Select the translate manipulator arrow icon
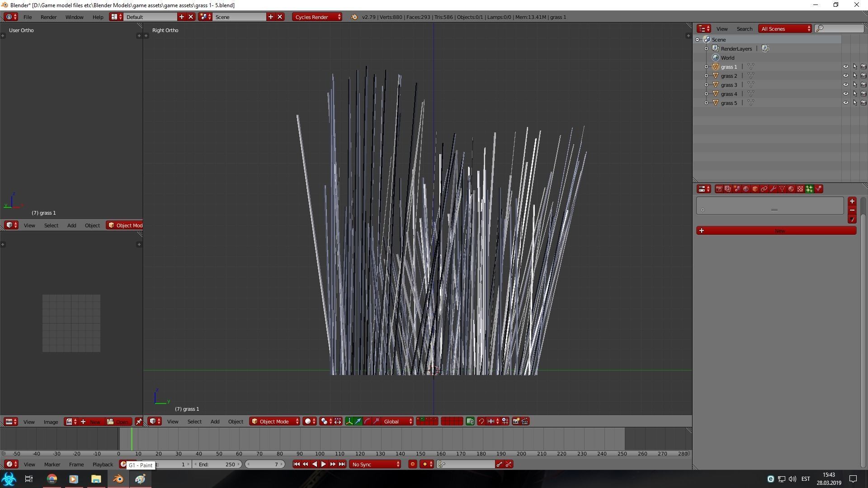 point(358,421)
